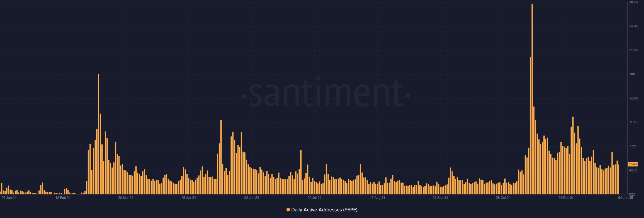Click the 5143 current value badge
Viewport: 644px width, 218px height.
point(633,164)
